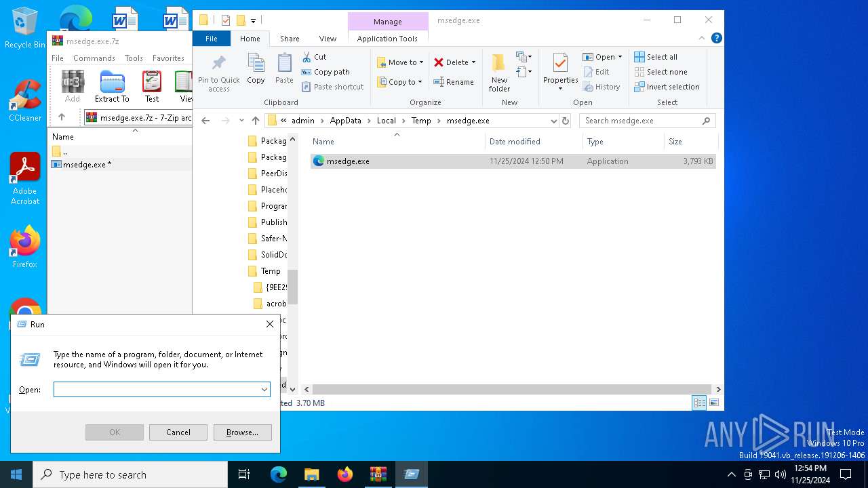Expand the Open combo box dropdown in Run

(x=264, y=389)
